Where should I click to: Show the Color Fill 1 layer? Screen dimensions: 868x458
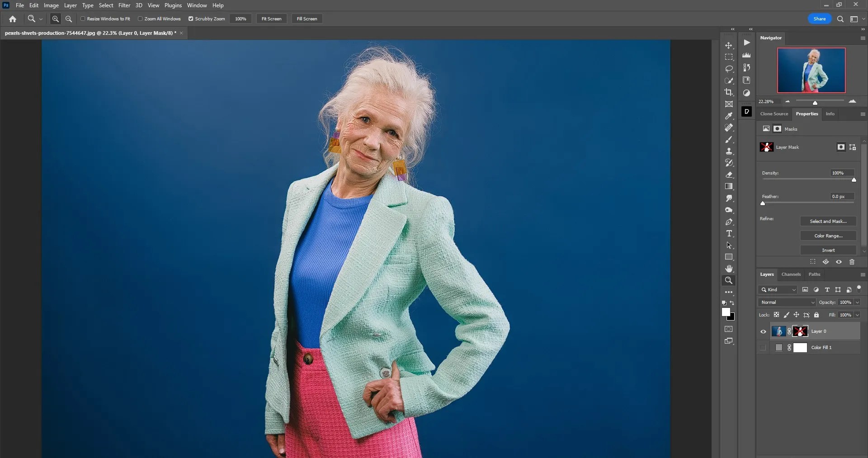[763, 348]
